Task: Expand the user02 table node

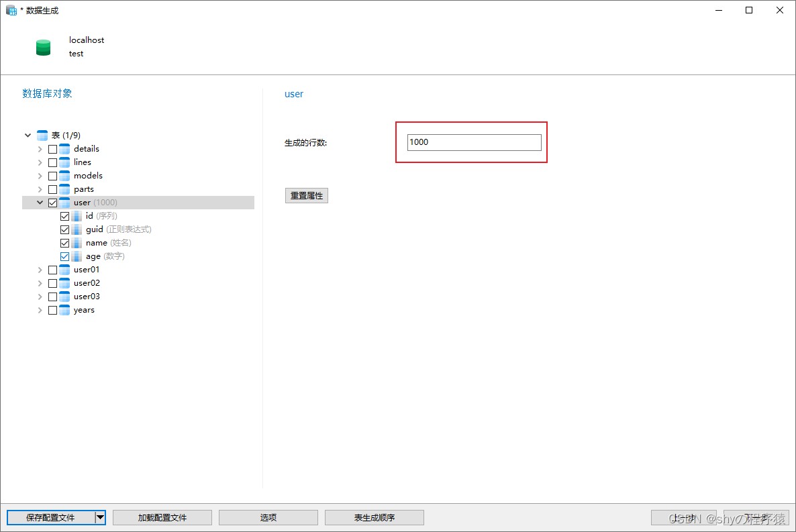Action: (x=40, y=283)
